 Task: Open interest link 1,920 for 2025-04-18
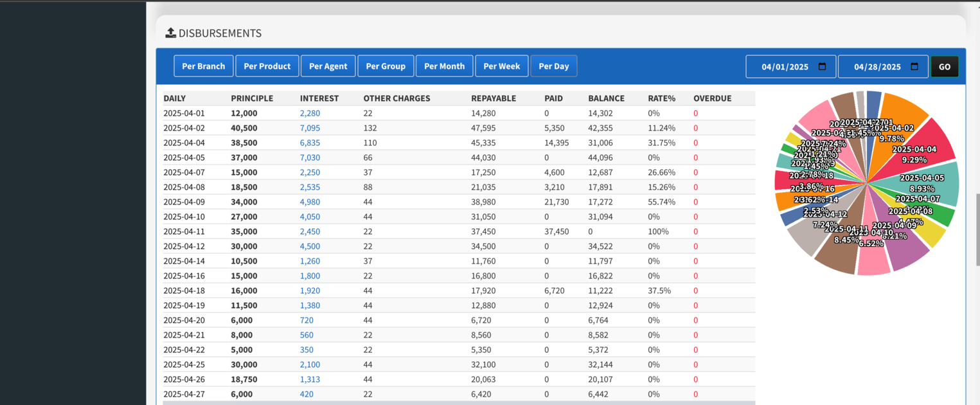pyautogui.click(x=310, y=291)
